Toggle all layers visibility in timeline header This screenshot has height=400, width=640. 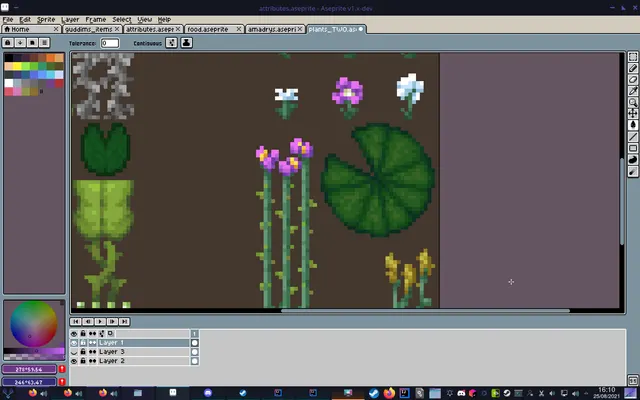pyautogui.click(x=74, y=333)
